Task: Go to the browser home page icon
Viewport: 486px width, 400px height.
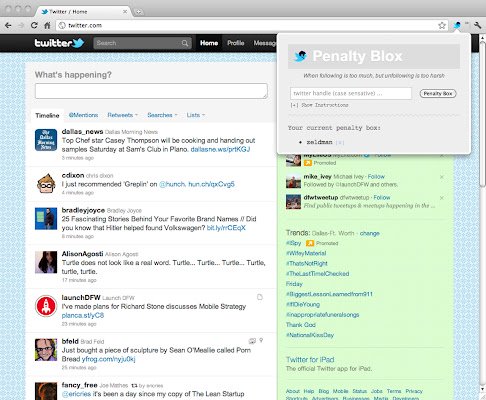Action: click(x=47, y=25)
